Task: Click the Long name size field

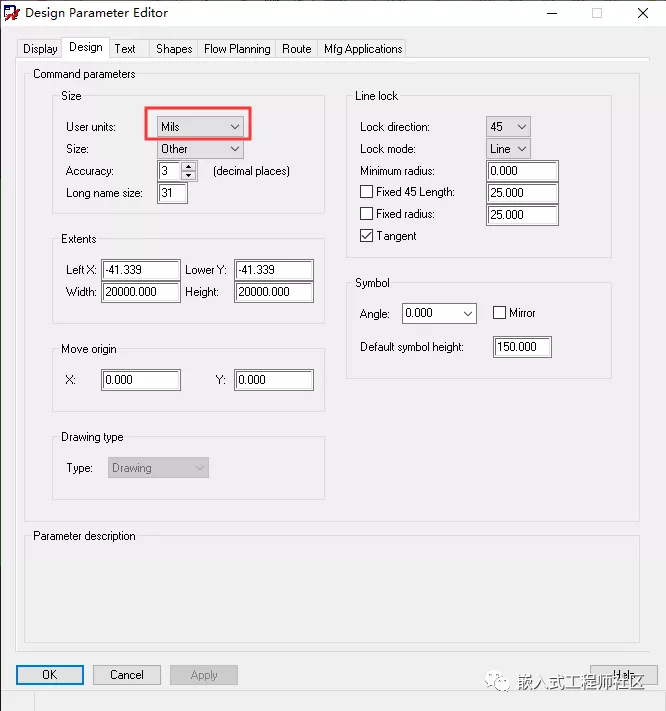Action: pyautogui.click(x=172, y=193)
